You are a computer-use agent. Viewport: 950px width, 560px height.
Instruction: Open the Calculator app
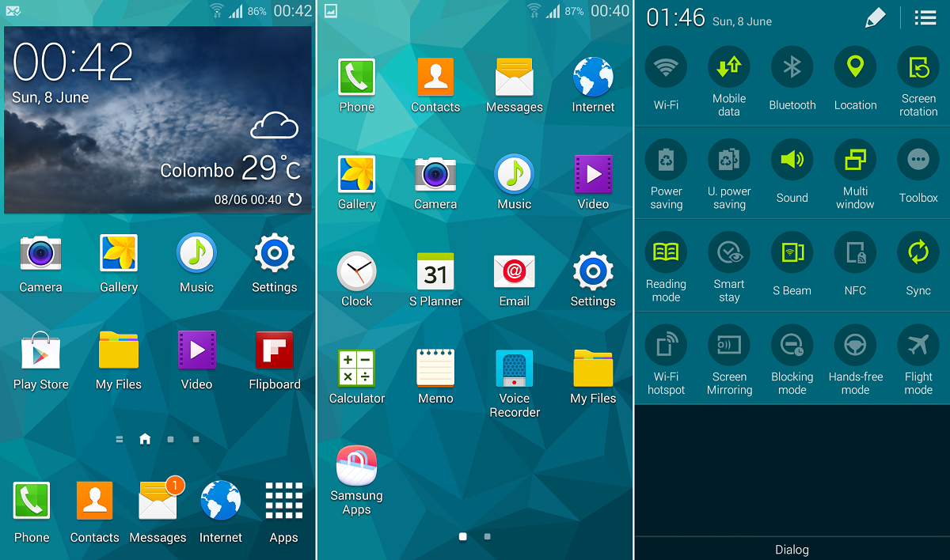point(356,368)
